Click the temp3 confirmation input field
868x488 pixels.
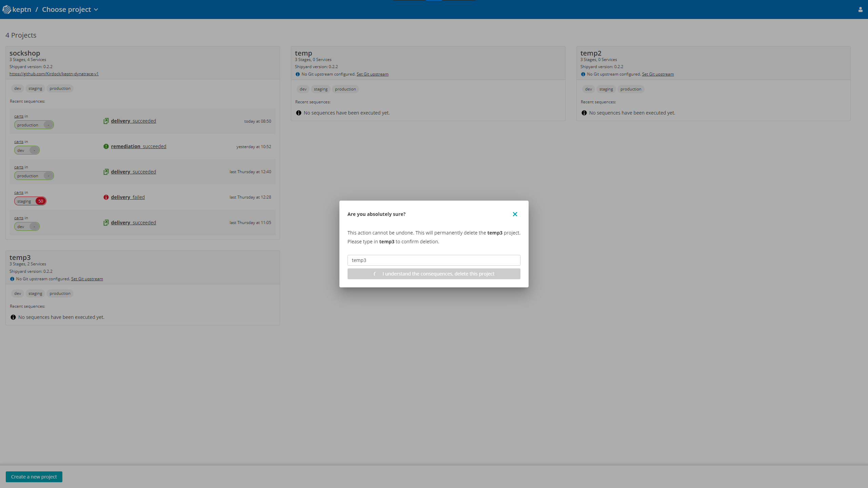(x=434, y=260)
